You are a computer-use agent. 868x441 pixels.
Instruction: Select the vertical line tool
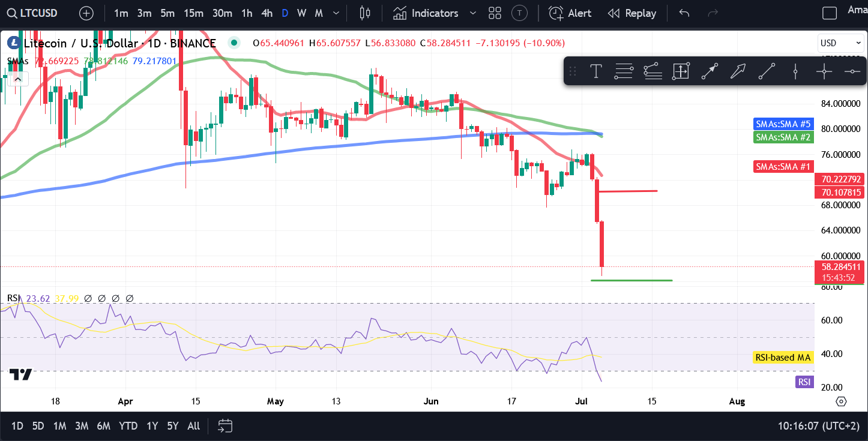(x=795, y=71)
